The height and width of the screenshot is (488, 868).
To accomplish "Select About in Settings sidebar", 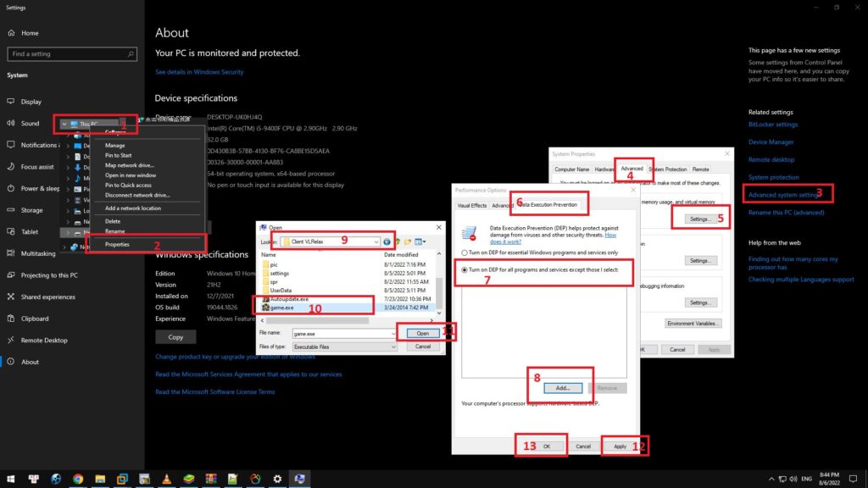I will (x=30, y=362).
